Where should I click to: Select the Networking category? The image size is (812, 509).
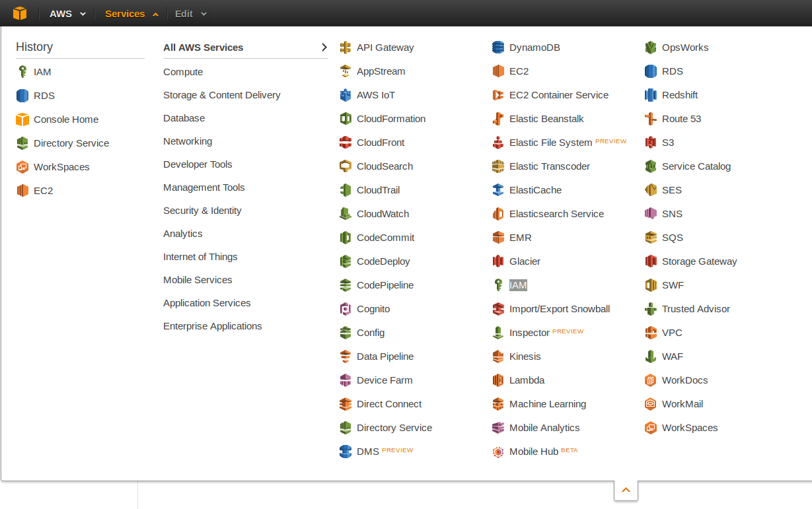(x=188, y=141)
